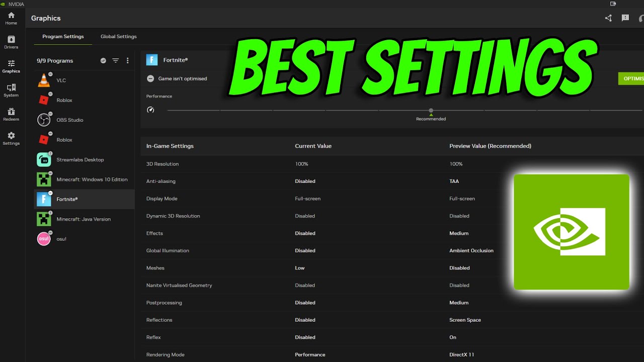Switch to the Program Settings tab
Screen dimensions: 644x362
(63, 37)
